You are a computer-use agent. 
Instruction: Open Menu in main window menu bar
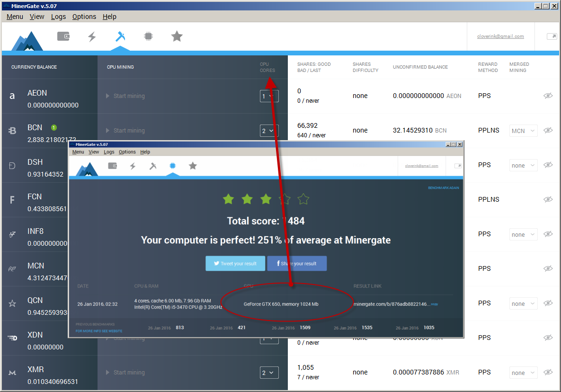point(15,17)
